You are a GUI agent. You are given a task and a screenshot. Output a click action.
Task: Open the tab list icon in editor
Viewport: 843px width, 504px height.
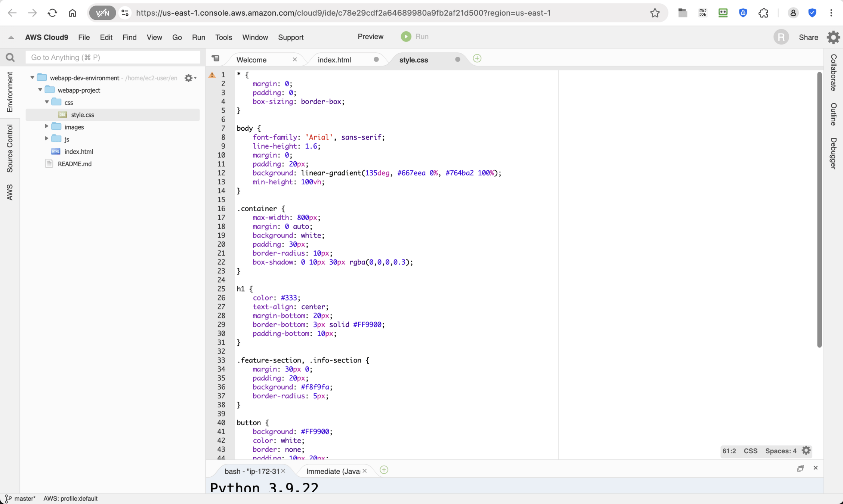click(x=216, y=59)
